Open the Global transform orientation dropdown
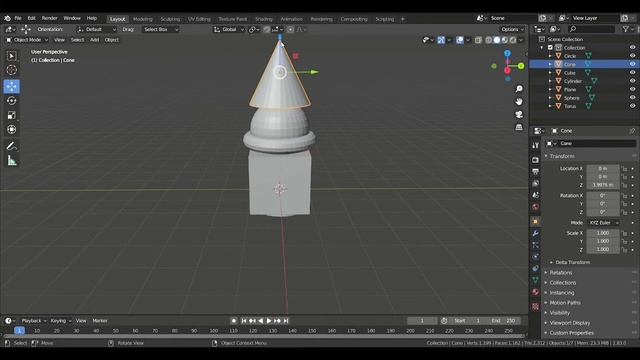Viewport: 640px width, 360px height. coord(229,29)
